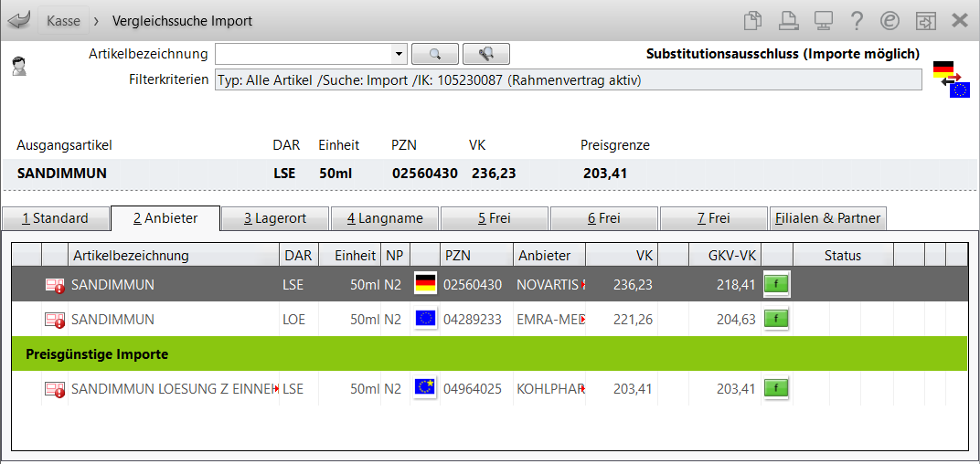Click the bold SANDIMMUN Ausgangsartikel name
Screen dimensions: 980x464
pyautogui.click(x=62, y=174)
